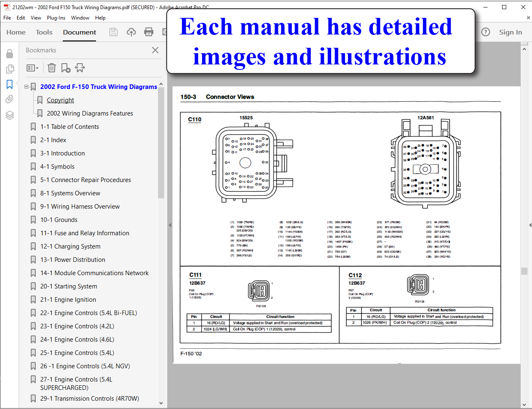Open 9-1 Wiring Harness Overview bookmark
Screen dimensions: 532x409
coord(80,207)
